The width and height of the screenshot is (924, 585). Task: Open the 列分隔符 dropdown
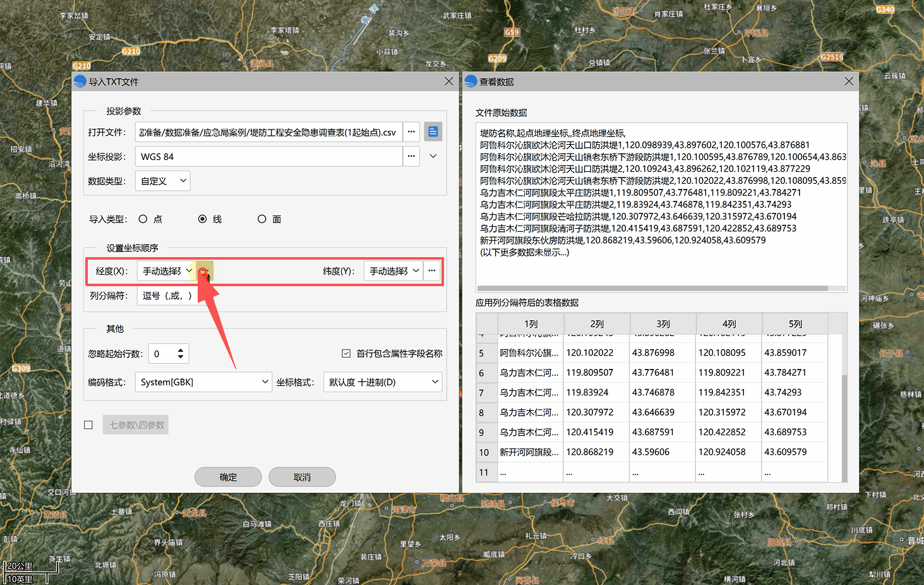click(x=167, y=295)
